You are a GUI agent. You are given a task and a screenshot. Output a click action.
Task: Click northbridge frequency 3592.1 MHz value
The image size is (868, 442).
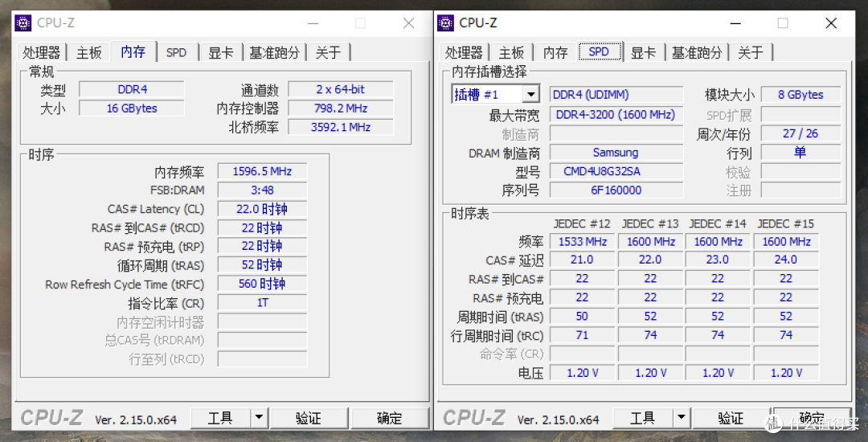[x=341, y=127]
